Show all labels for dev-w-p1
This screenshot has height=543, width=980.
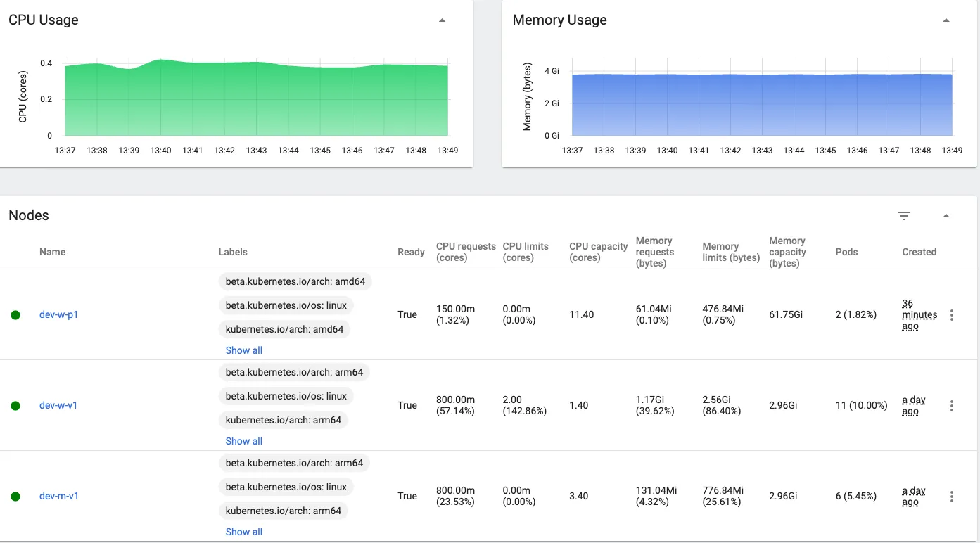[x=243, y=350]
